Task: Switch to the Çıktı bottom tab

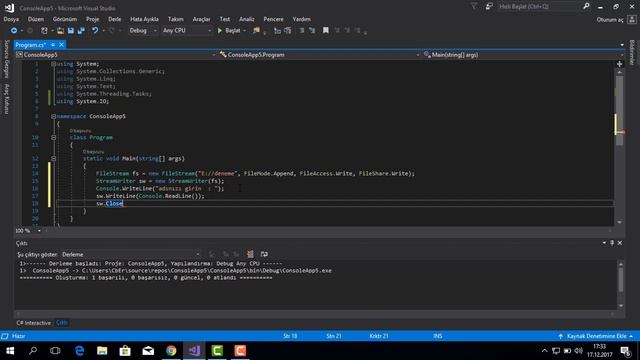Action: coord(62,323)
